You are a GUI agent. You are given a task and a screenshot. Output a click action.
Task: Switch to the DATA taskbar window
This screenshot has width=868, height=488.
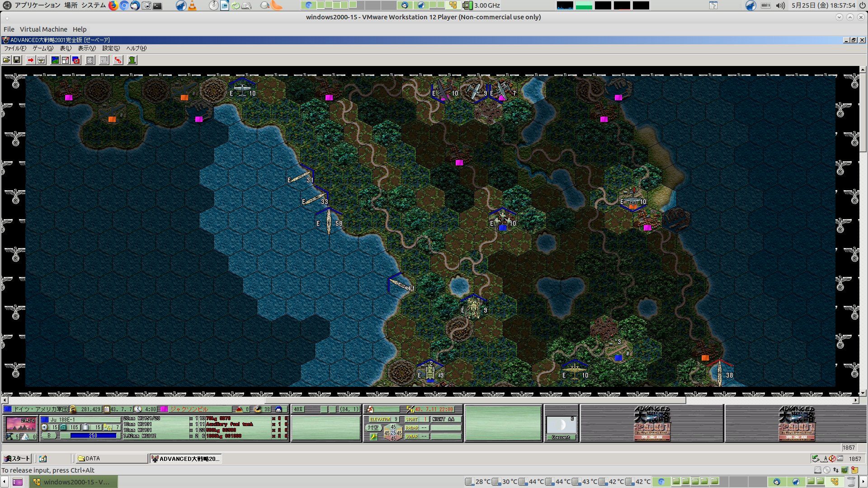pyautogui.click(x=111, y=459)
